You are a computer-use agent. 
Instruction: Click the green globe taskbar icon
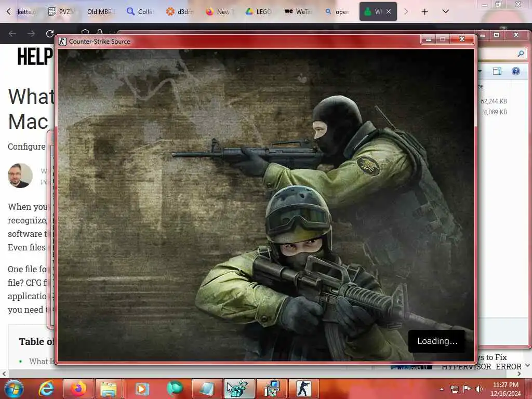175,389
